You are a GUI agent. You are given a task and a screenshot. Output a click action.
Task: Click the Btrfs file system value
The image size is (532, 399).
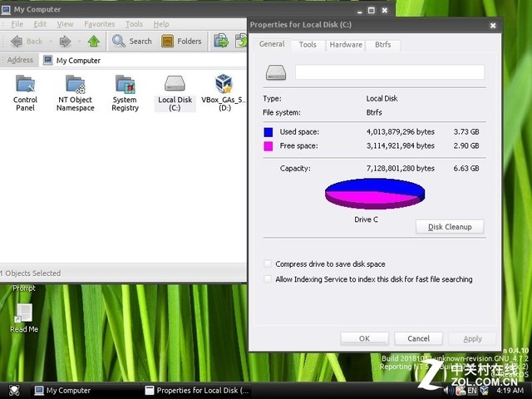tap(374, 112)
